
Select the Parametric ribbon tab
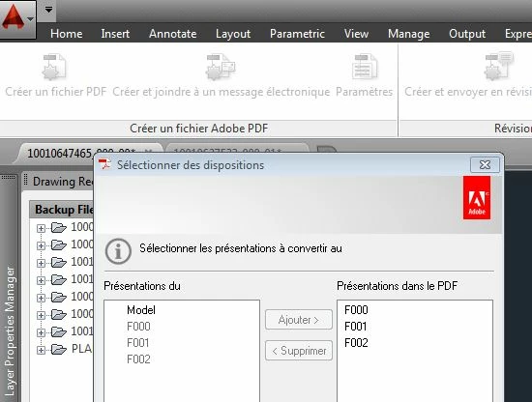pyautogui.click(x=297, y=34)
